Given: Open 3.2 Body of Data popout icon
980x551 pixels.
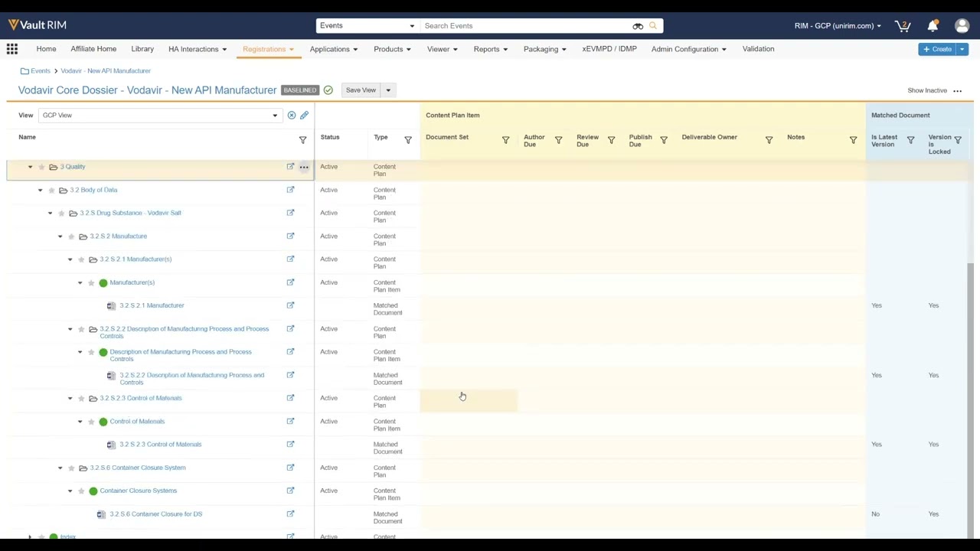Looking at the screenshot, I should coord(290,190).
